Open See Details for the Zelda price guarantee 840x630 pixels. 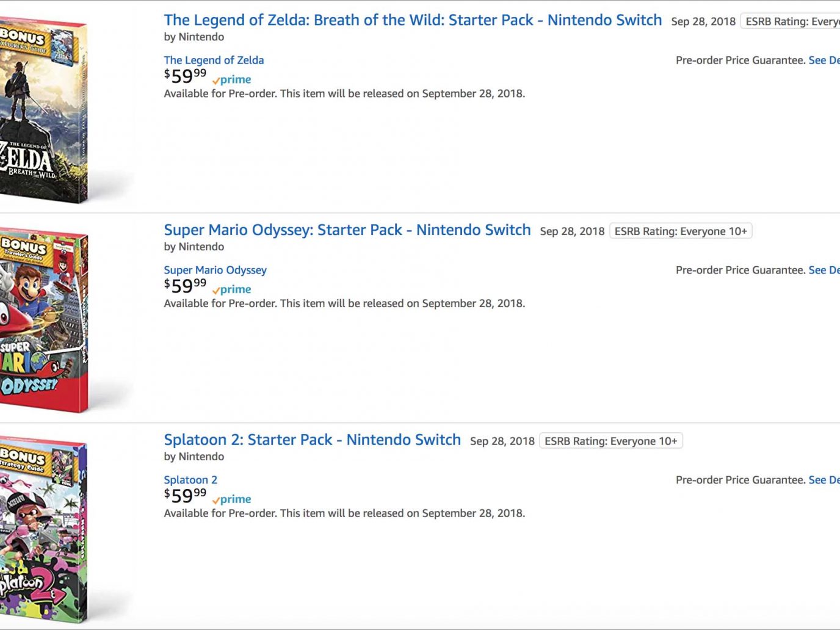(824, 60)
